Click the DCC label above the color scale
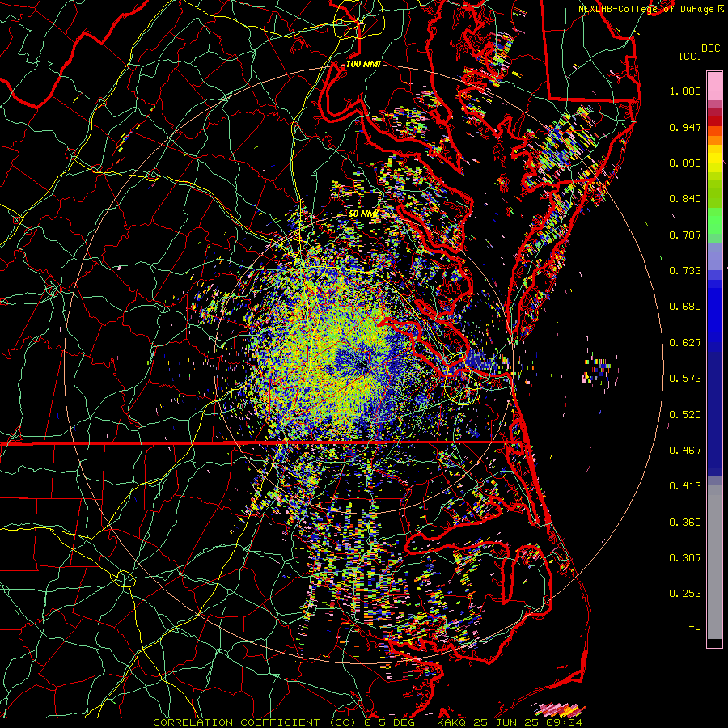728x728 pixels. 710,49
